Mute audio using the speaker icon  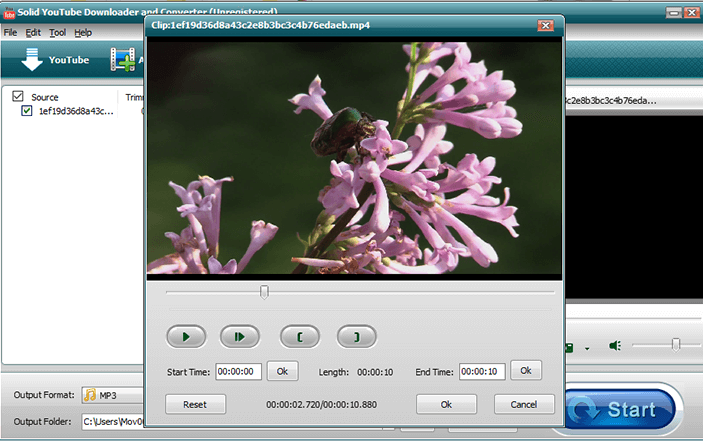click(615, 346)
